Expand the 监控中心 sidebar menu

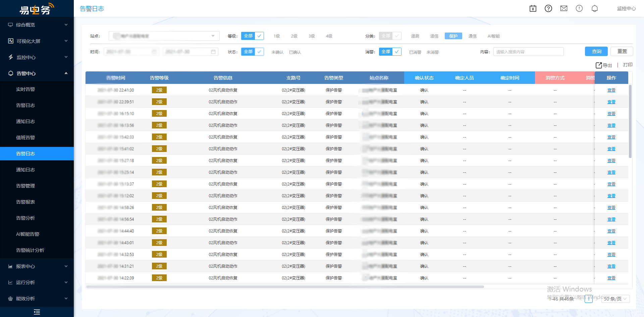pyautogui.click(x=37, y=57)
